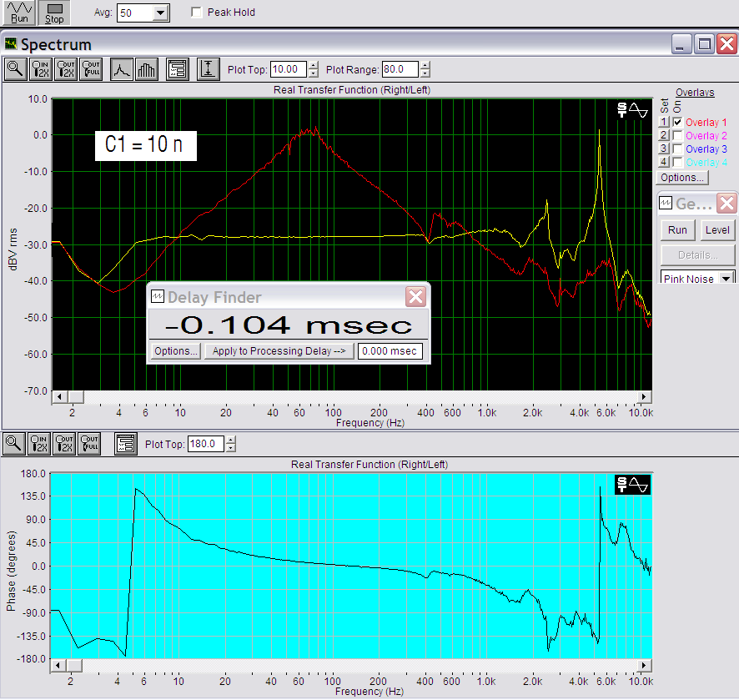This screenshot has width=739, height=700.
Task: Click the spectrum Plot Top spinner arrows
Action: 314,69
